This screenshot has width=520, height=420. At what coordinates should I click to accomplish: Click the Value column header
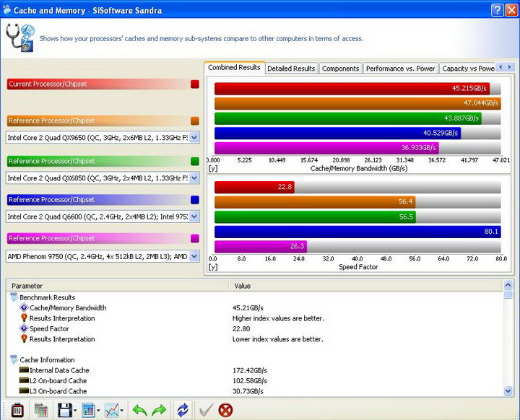point(365,286)
